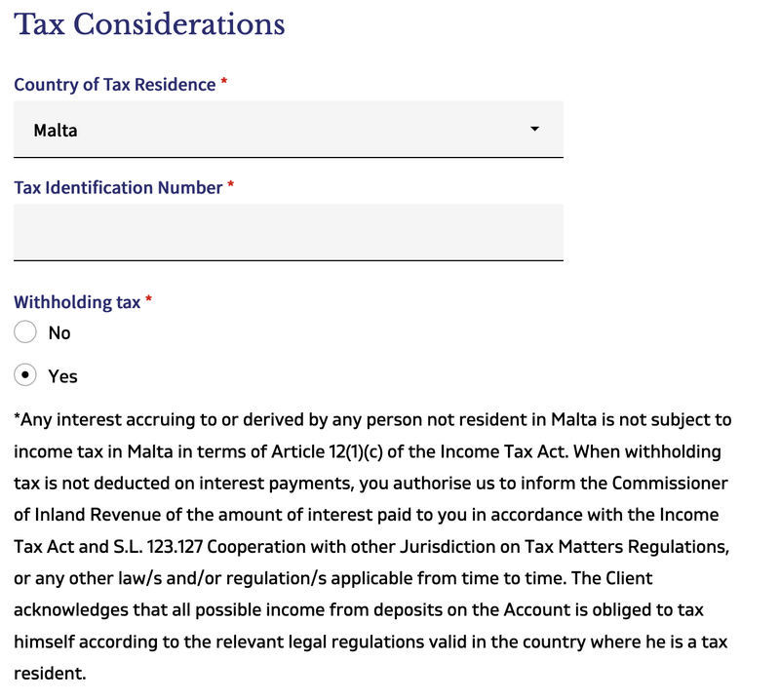Click the disclaimer's final word resident
Viewport: 780px width, 700px height.
click(x=50, y=673)
